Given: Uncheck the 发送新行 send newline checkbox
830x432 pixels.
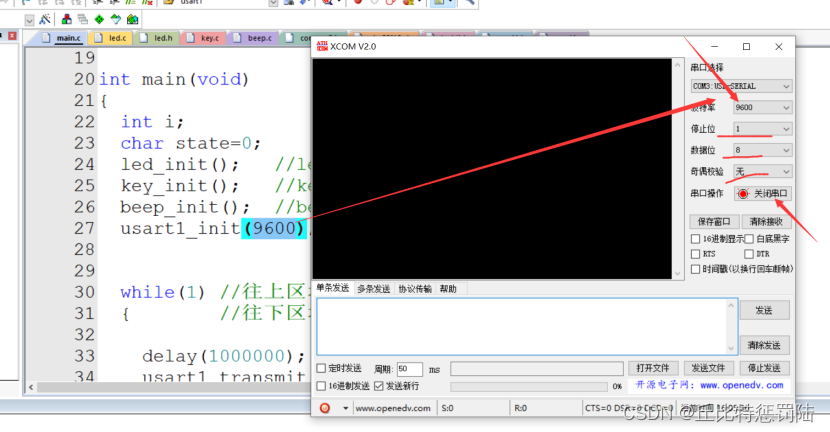Looking at the screenshot, I should coord(378,386).
